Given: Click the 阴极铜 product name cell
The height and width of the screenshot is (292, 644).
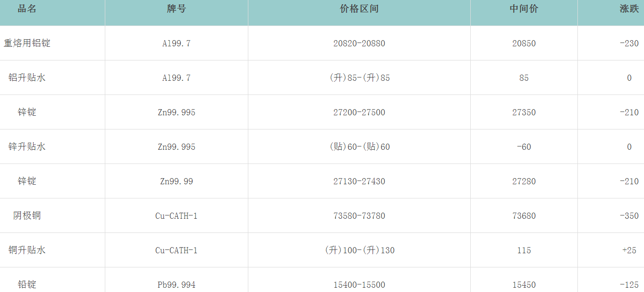Looking at the screenshot, I should pyautogui.click(x=27, y=215).
